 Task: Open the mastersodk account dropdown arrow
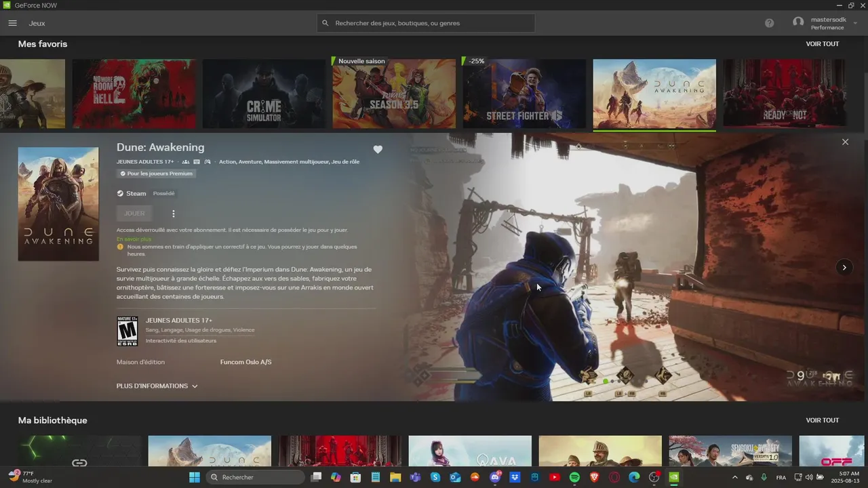point(855,24)
